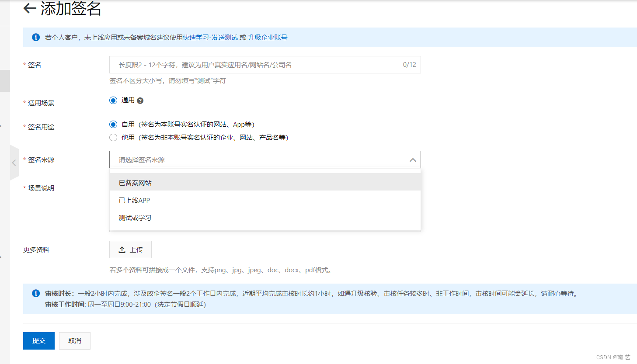
Task: Click the 签名用途 field label
Action: [41, 127]
